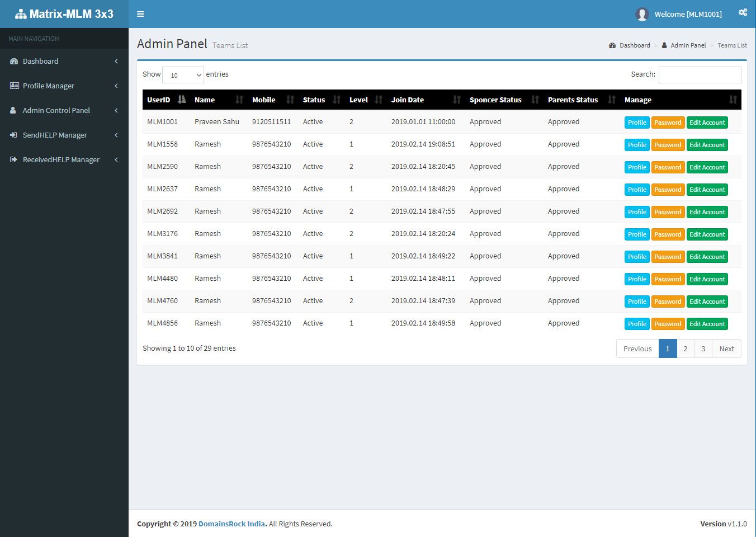Open SendHELP Manager menu item

(64, 135)
